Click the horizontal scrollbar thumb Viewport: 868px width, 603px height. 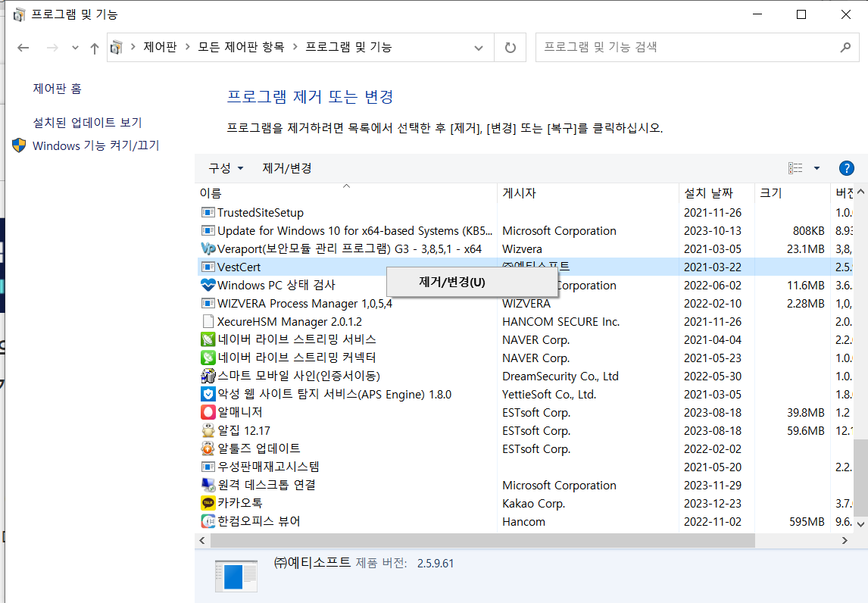point(482,540)
